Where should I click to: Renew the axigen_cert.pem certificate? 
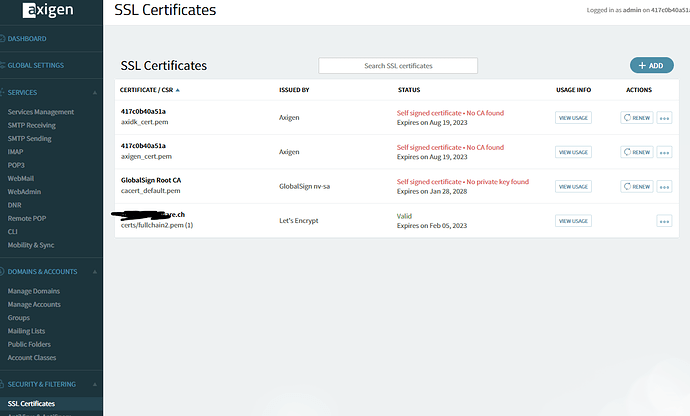pos(637,152)
